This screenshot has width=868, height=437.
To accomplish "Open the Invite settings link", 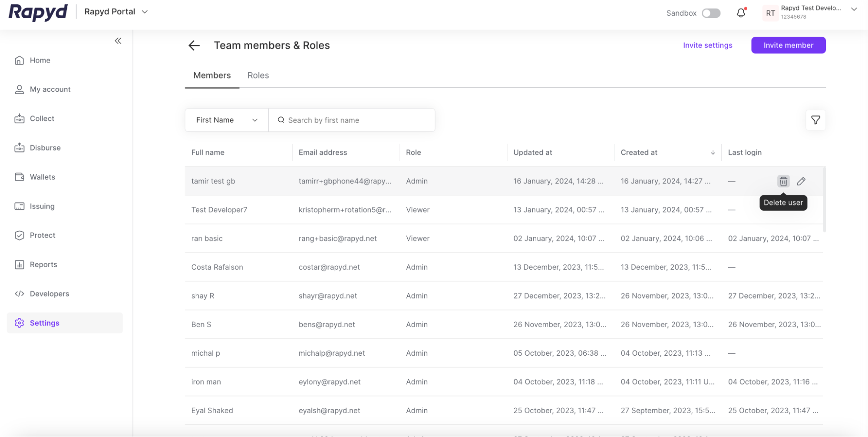I will pos(707,45).
